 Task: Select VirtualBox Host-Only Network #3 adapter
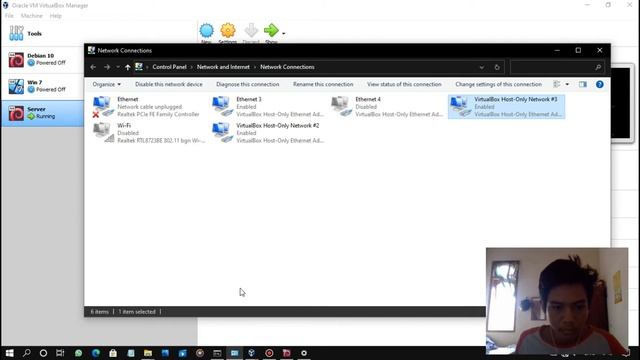point(507,107)
